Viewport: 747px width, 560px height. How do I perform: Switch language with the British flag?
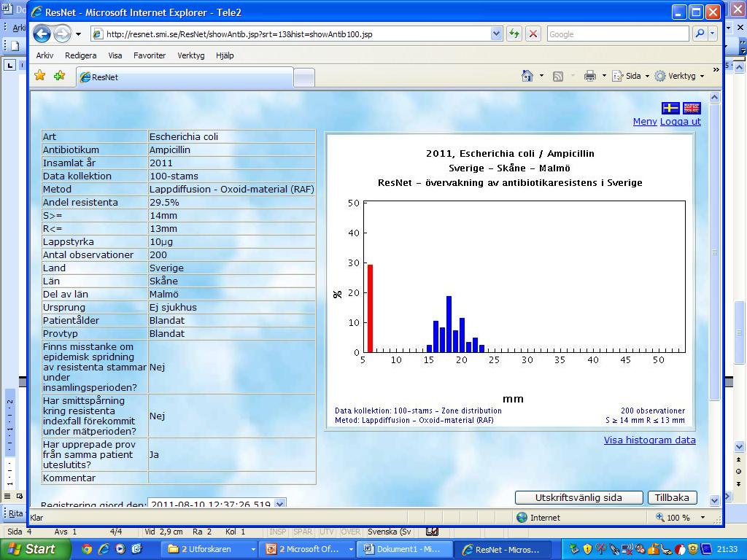coord(692,108)
